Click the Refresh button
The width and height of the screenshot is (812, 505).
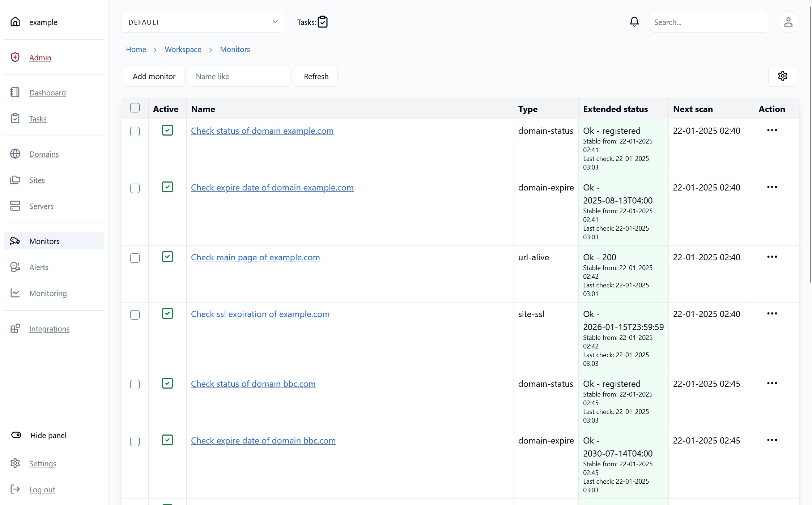[316, 76]
